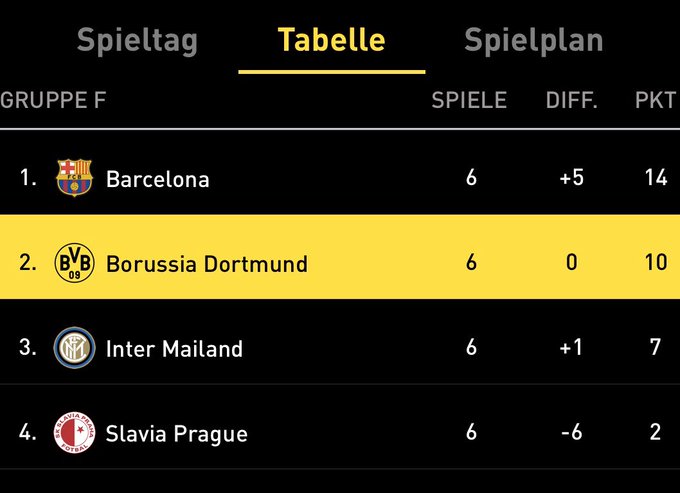Screen dimensions: 680x493
Task: Click Slavia Prague's -6 goal difference
Action: coord(571,432)
